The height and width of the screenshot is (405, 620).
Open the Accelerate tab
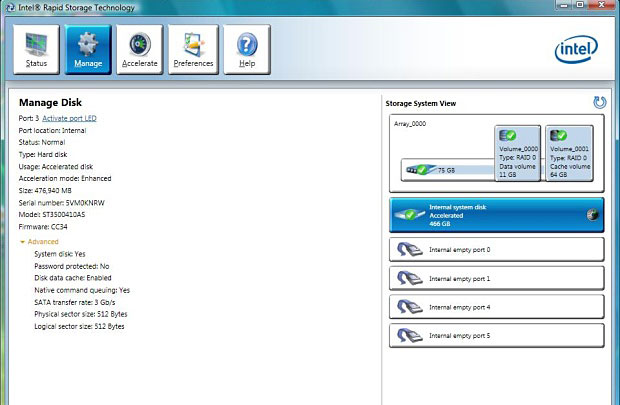[x=140, y=49]
